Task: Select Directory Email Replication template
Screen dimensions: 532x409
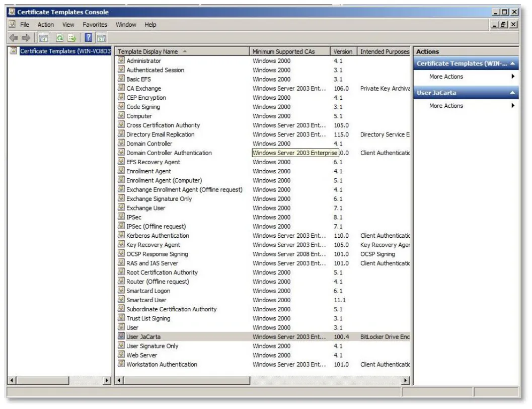Action: point(160,134)
